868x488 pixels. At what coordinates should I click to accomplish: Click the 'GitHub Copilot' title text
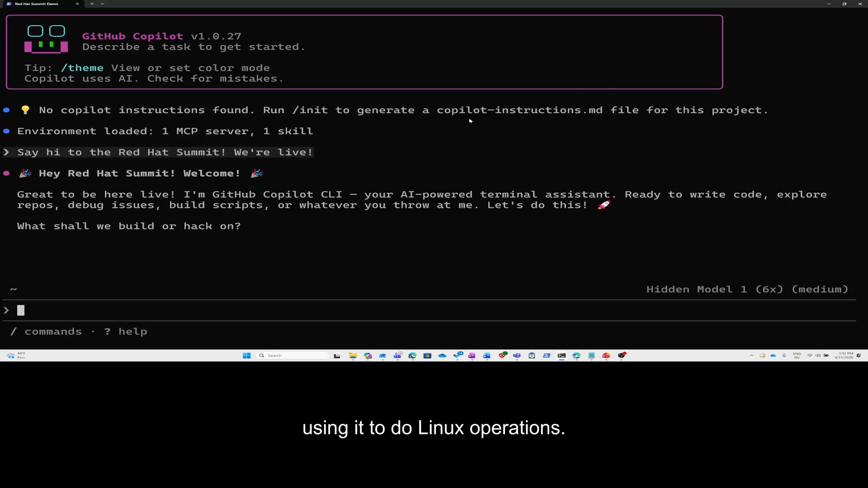point(132,36)
